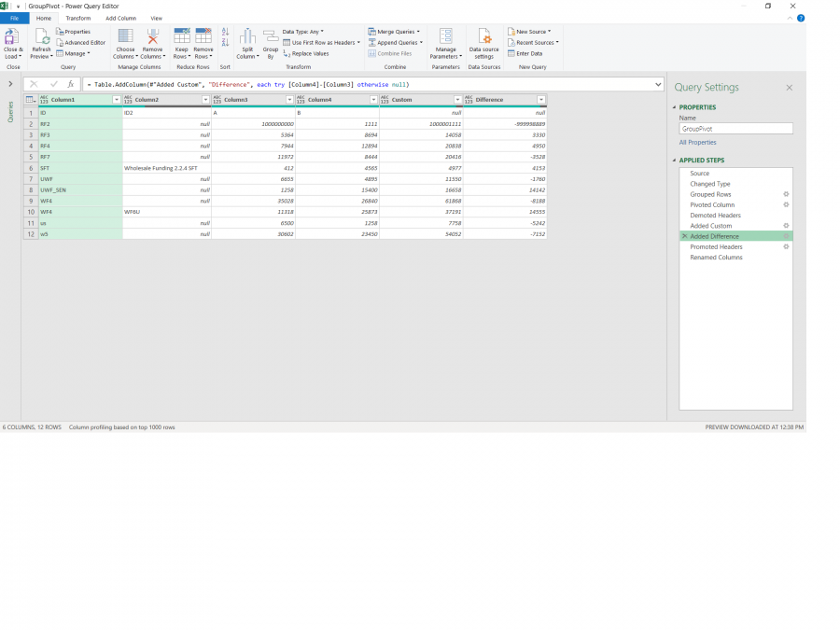Open the Advanced Editor
The width and height of the screenshot is (840, 630).
pos(80,42)
